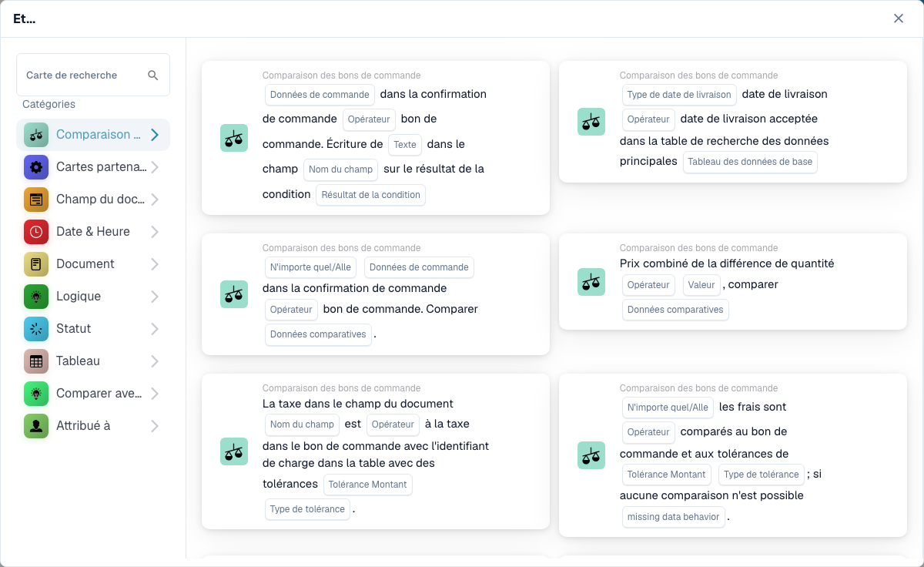Click the Attribué à person icon
This screenshot has width=924, height=567.
coord(36,426)
